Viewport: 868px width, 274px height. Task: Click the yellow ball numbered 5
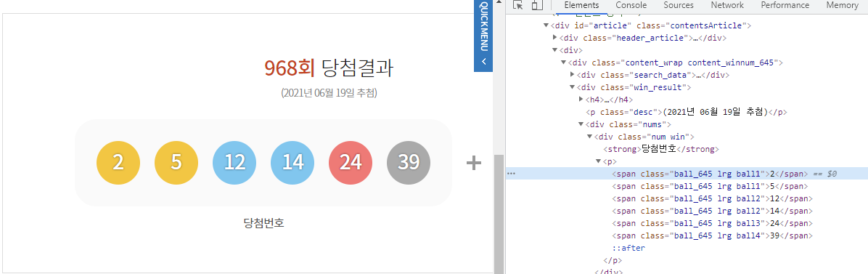click(176, 163)
